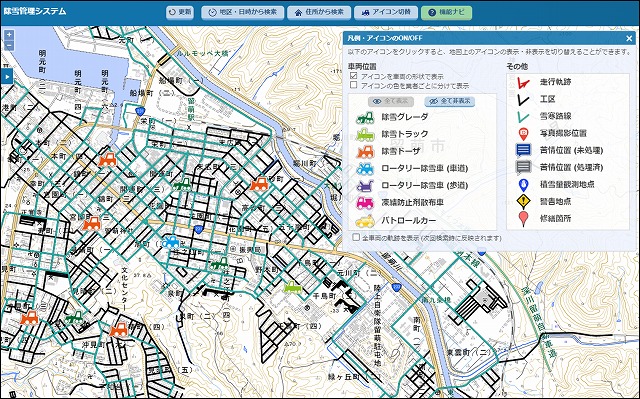The width and height of the screenshot is (640, 399).
Task: Toggle the パトロールカー legend icon
Action: 365,221
